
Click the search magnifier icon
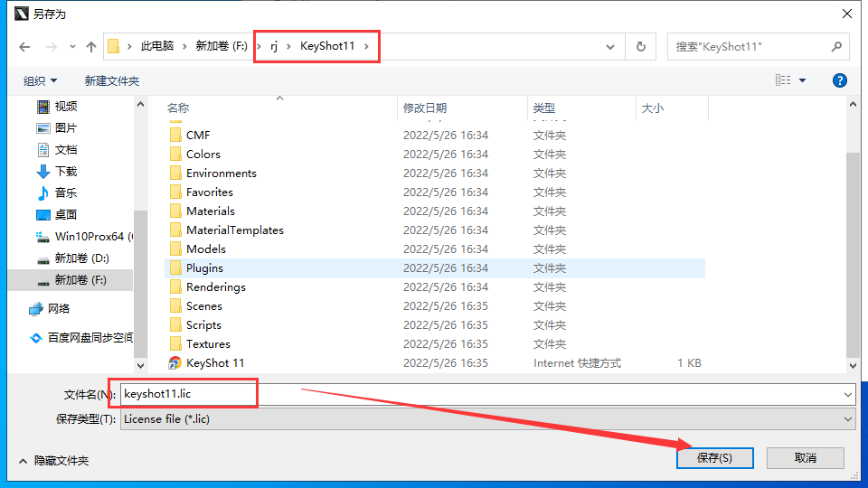click(836, 47)
